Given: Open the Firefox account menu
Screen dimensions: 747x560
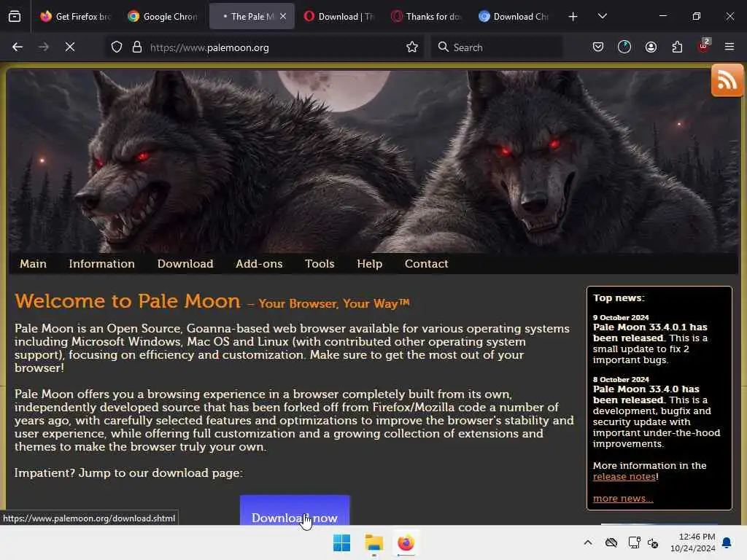Looking at the screenshot, I should [651, 47].
